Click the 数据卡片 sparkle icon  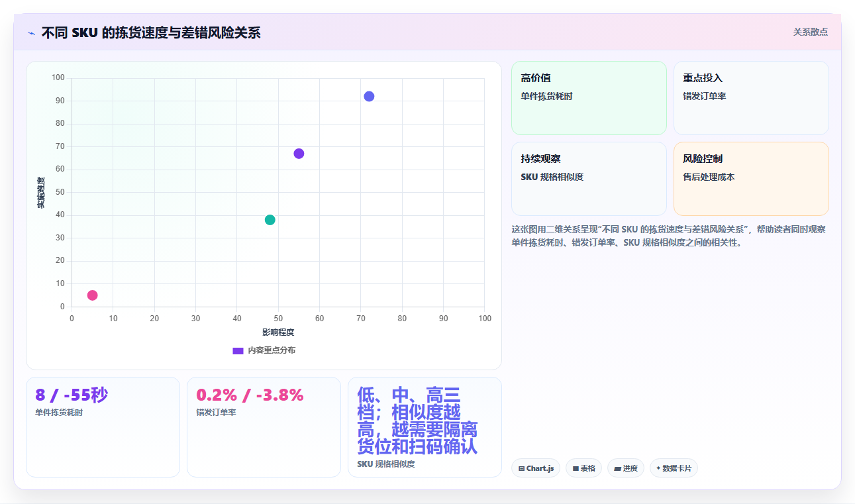point(658,468)
